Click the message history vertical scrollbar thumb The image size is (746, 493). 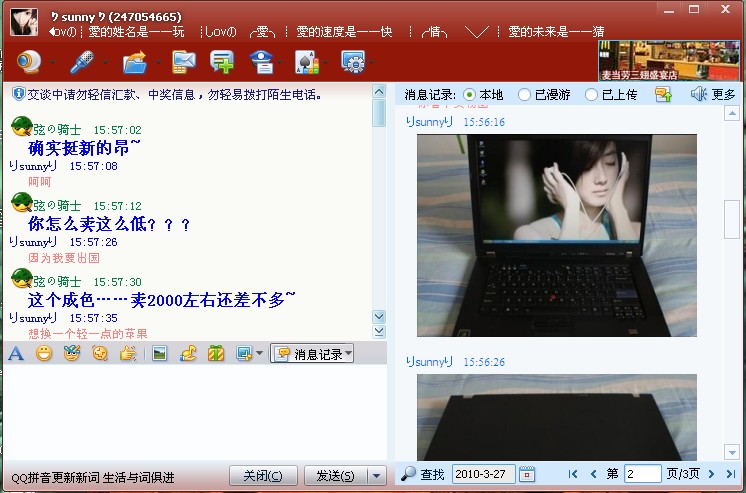tap(732, 218)
